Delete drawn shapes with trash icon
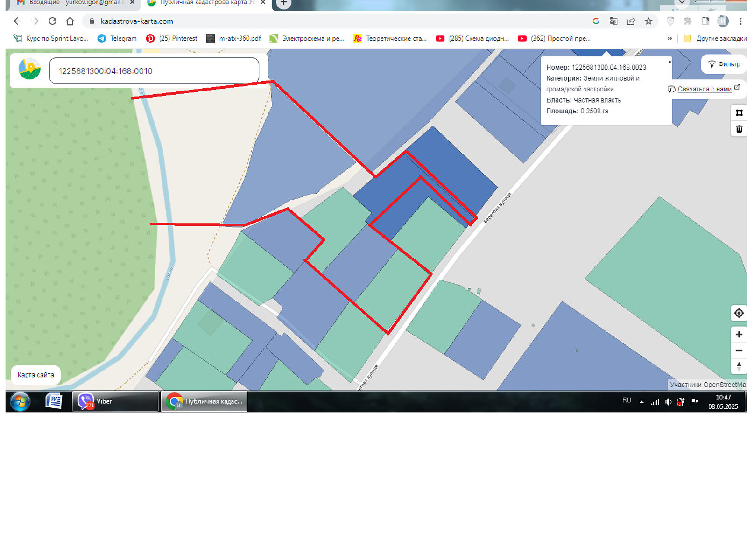The height and width of the screenshot is (560, 747). [739, 129]
